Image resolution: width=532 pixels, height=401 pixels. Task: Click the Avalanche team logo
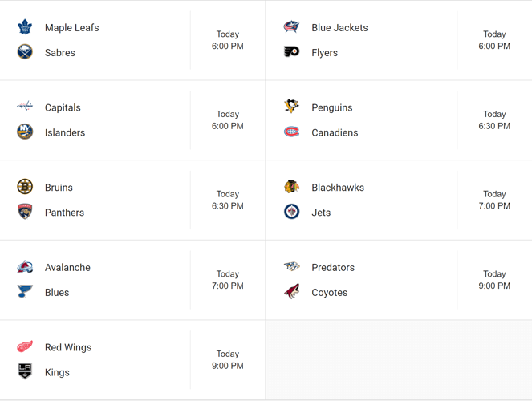(25, 267)
